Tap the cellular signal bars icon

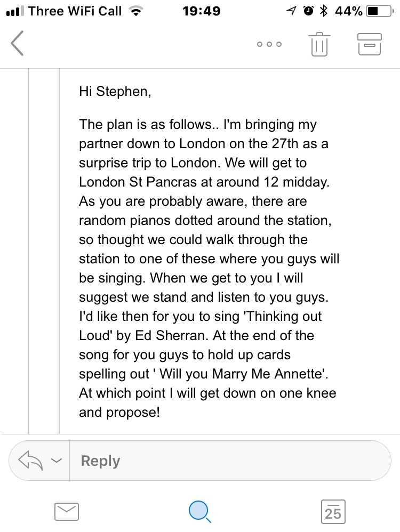pyautogui.click(x=15, y=11)
